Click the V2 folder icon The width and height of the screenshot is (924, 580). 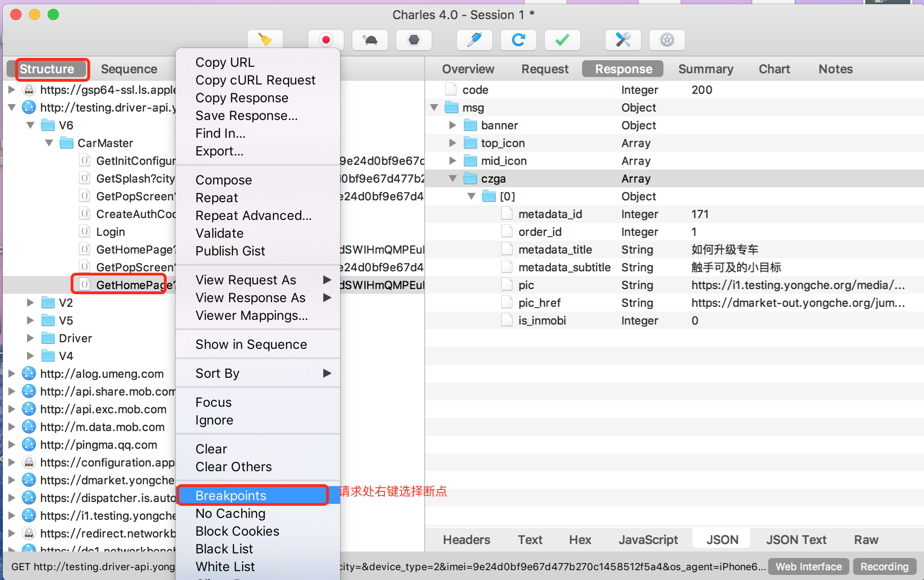tap(48, 303)
